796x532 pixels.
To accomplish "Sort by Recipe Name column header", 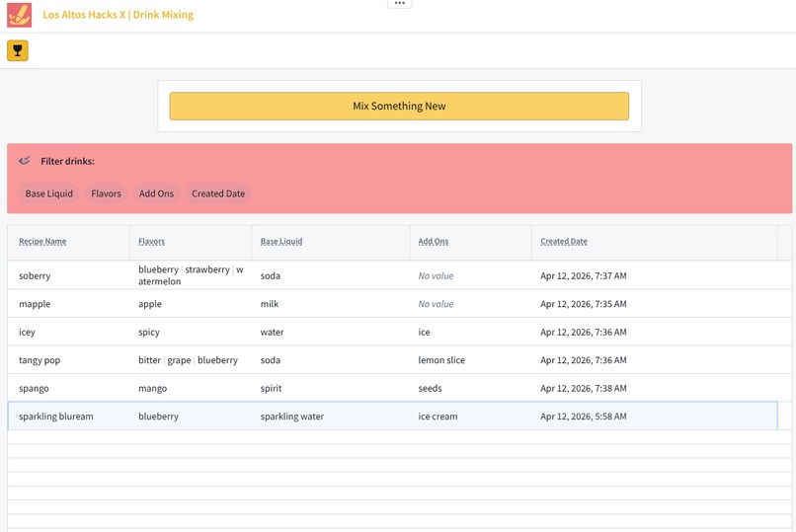I will tap(42, 242).
